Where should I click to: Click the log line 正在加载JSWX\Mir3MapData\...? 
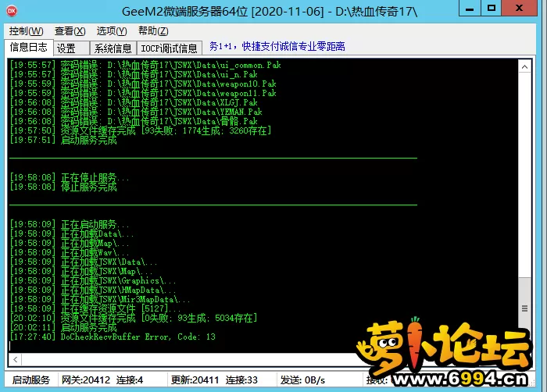point(100,299)
